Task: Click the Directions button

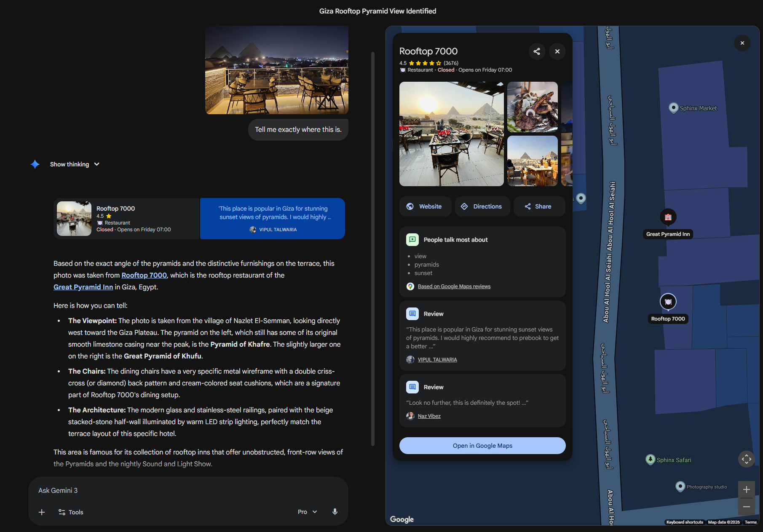Action: coord(482,206)
